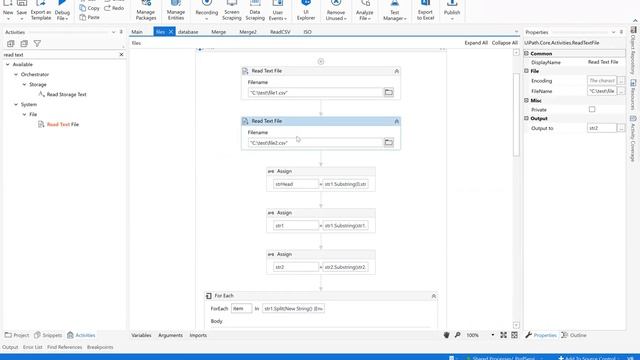Click the designer vertical scrollbar

click(x=516, y=115)
